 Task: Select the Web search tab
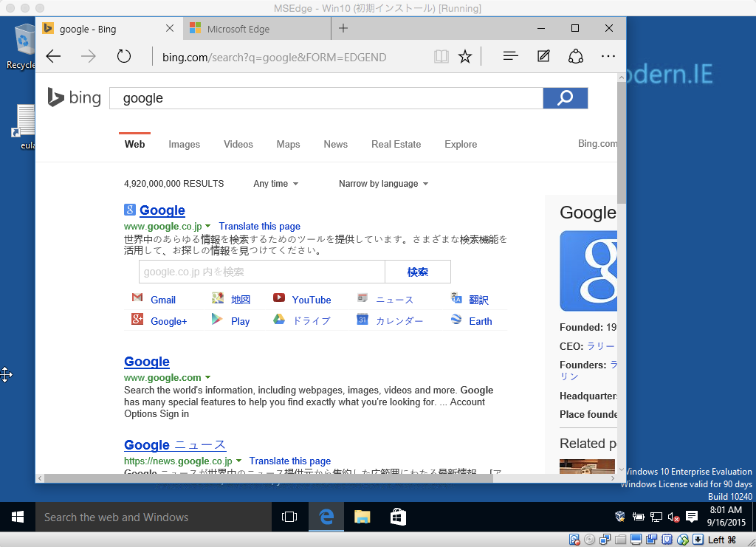134,144
